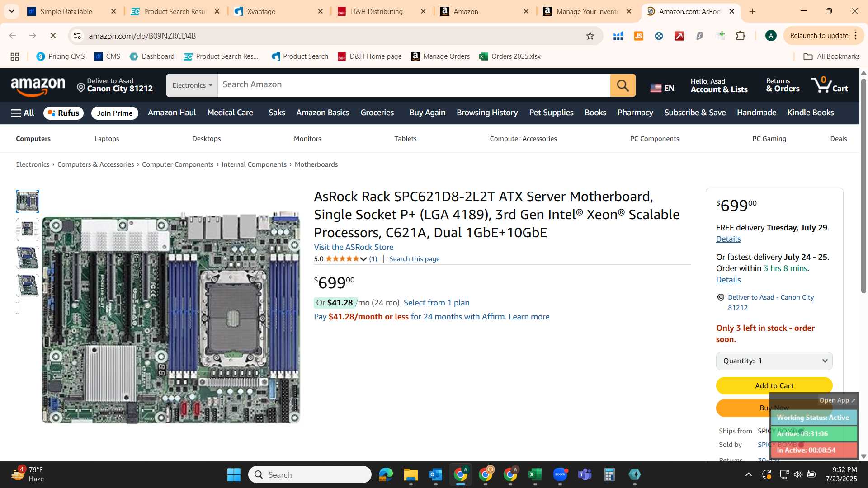The image size is (868, 488).
Task: Open the EN language selector
Action: 662,88
